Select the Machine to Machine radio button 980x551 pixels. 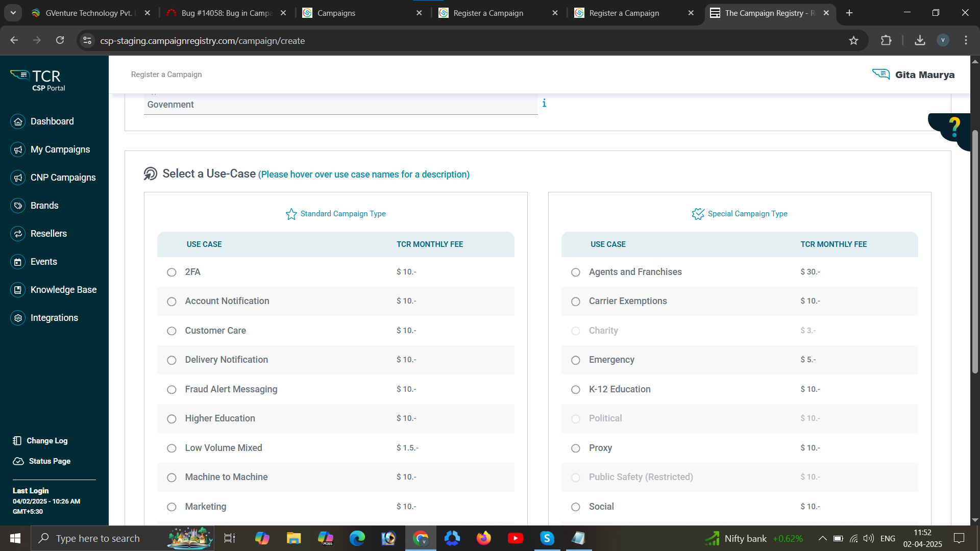coord(171,478)
